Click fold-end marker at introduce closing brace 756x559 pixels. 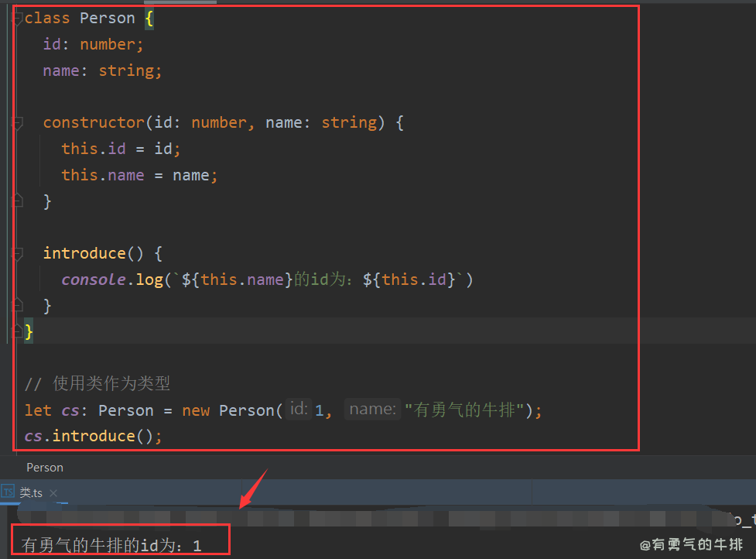click(18, 306)
